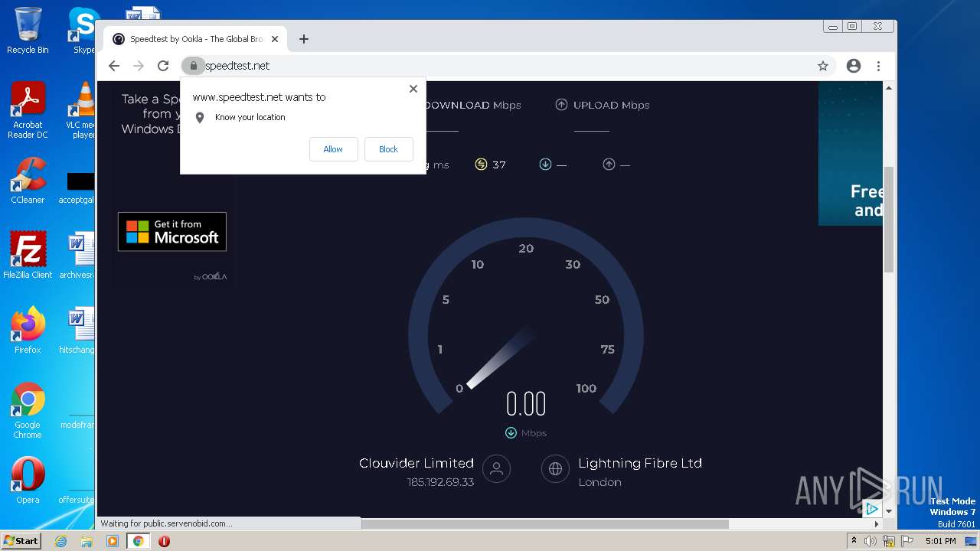The height and width of the screenshot is (551, 980).
Task: Open the Chrome profile account icon
Action: point(854,66)
